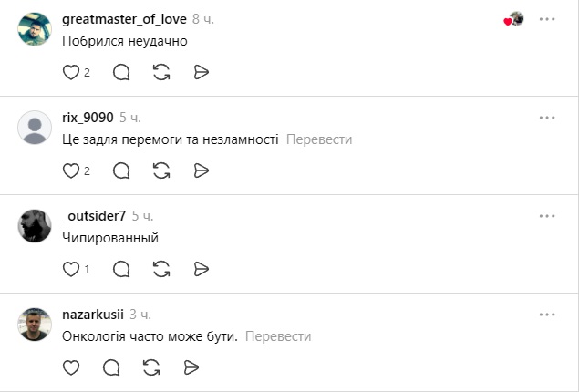The height and width of the screenshot is (392, 579).
Task: Reply to greatmaster_of_love's comment
Action: [121, 72]
